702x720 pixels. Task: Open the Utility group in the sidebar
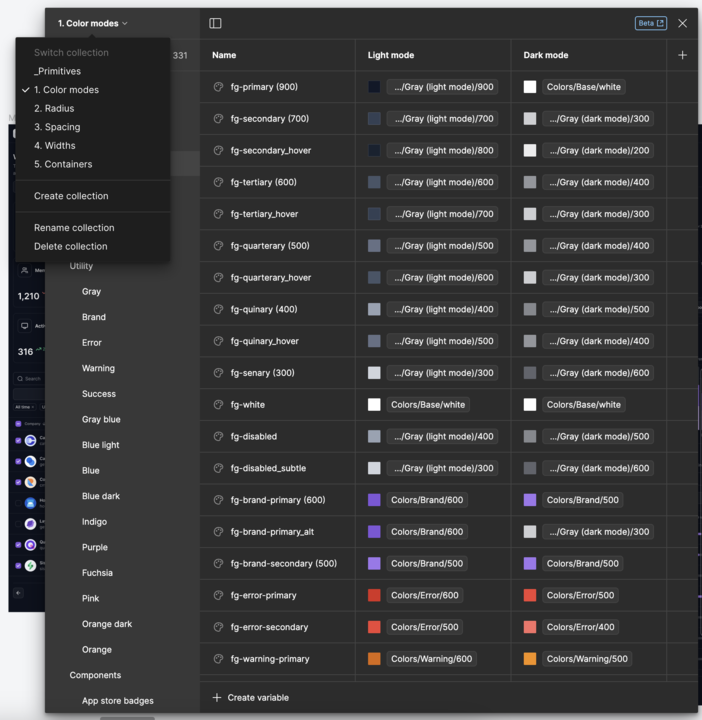(81, 266)
